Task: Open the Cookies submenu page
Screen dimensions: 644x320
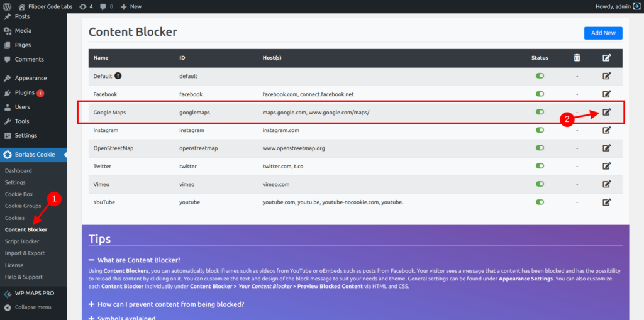Action: [x=15, y=218]
